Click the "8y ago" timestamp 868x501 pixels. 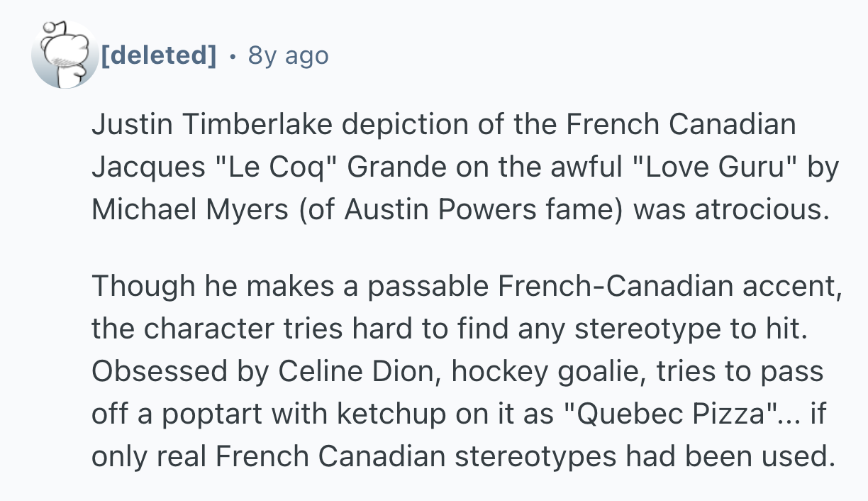click(x=288, y=55)
